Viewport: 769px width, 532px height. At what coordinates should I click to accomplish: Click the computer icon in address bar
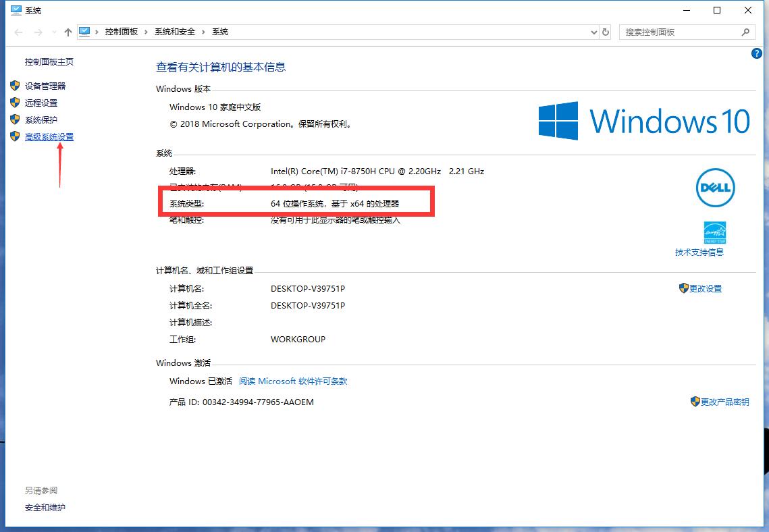point(84,32)
